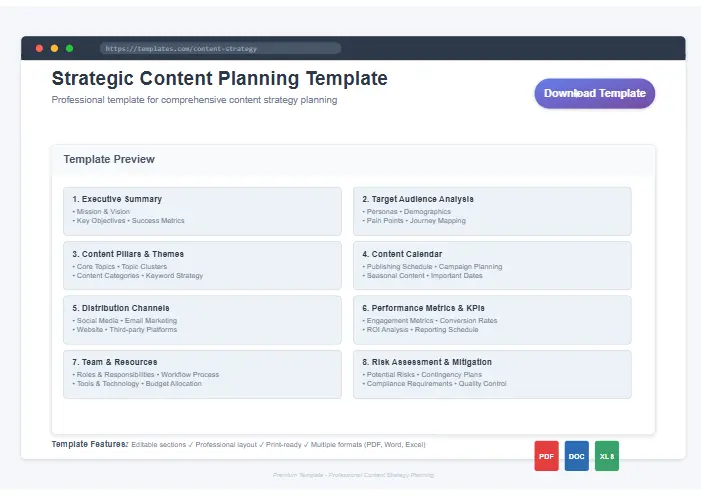Click the Template Preview heading

pos(109,159)
